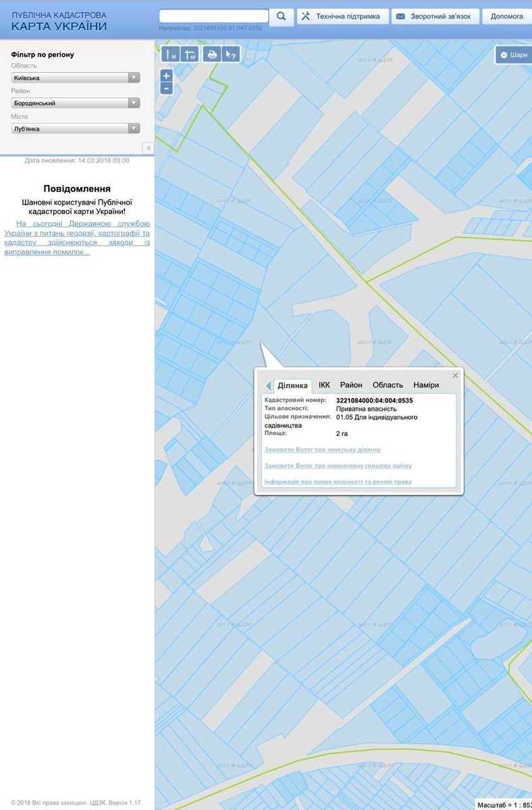Zoom out with the minus button
532x810 pixels.
[167, 88]
